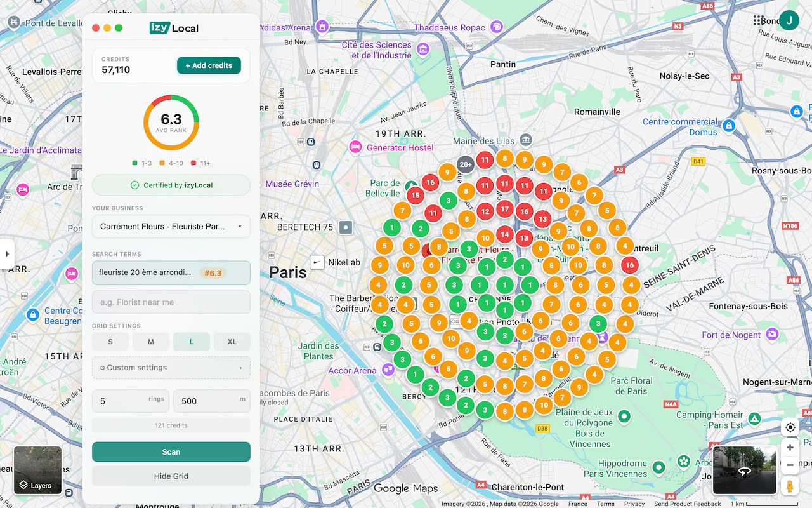Click the Accor Arena map pin

pos(388,370)
